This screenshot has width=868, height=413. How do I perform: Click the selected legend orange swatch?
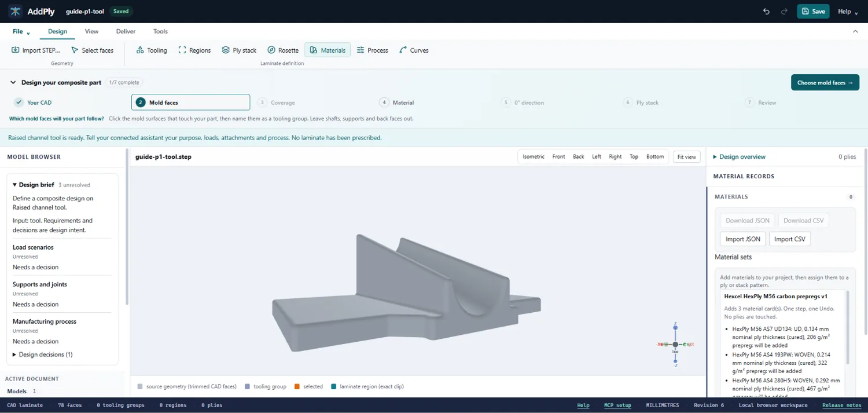click(x=297, y=386)
